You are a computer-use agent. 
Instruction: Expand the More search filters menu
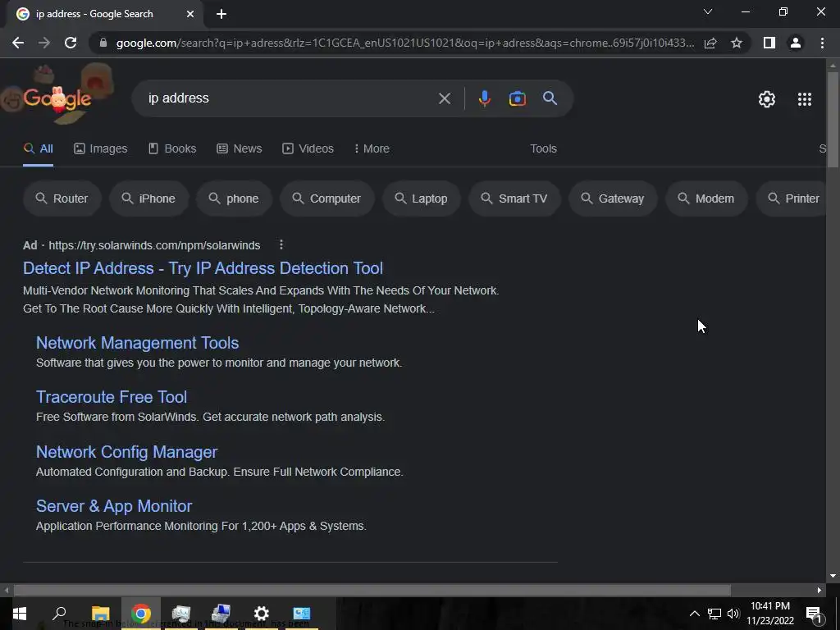click(x=372, y=149)
